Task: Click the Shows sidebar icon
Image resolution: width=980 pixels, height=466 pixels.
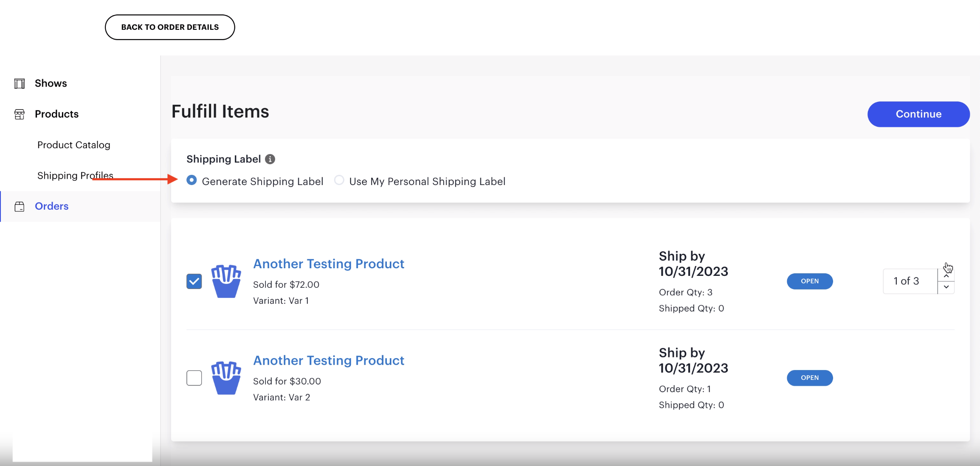Action: [x=19, y=83]
